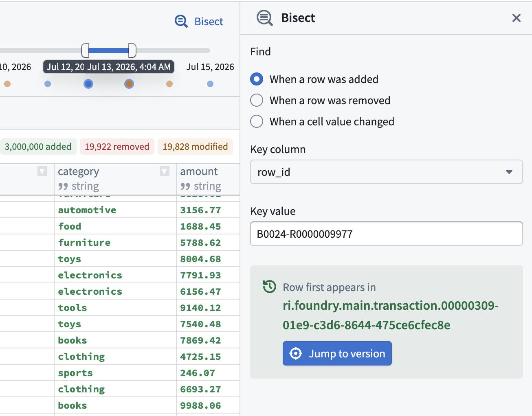Click the amount cell 7791.93
The width and height of the screenshot is (532, 416).
click(x=208, y=275)
